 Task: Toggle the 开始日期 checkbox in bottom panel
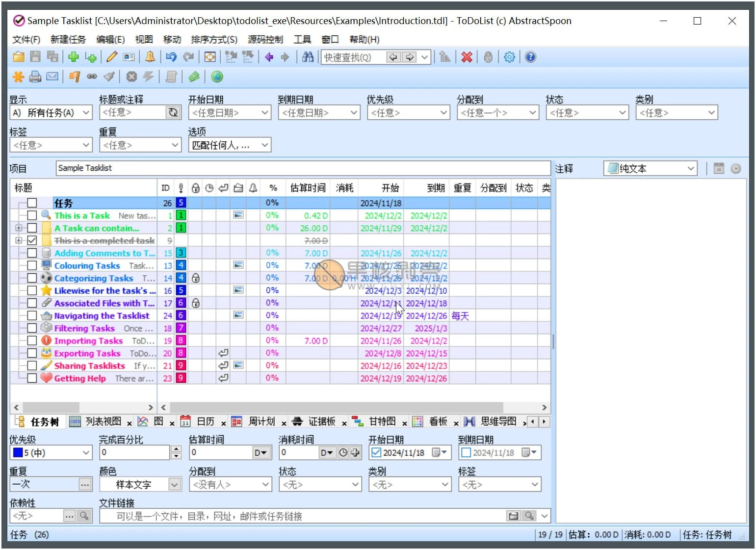coord(376,452)
